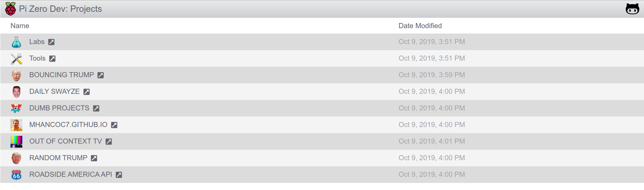Open the GitHub cat icon

[632, 9]
